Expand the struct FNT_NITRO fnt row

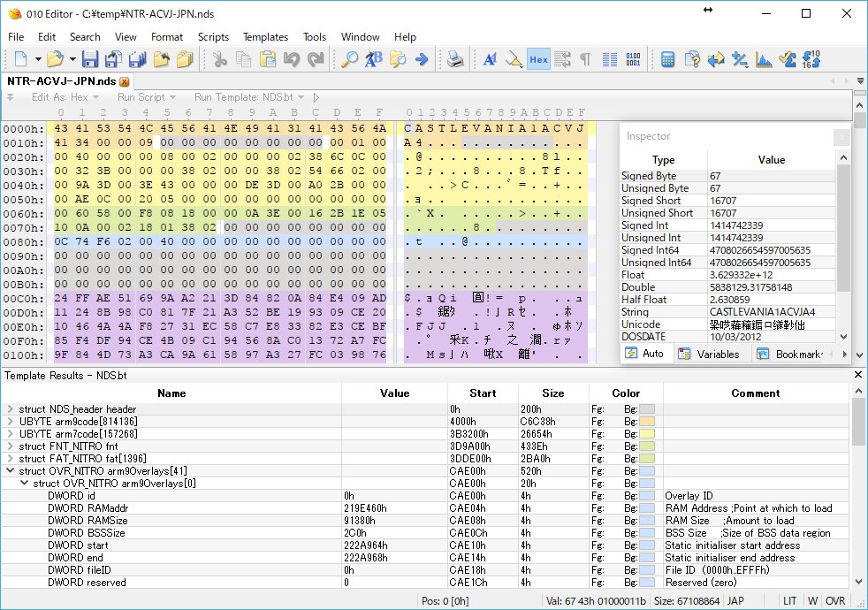click(10, 446)
